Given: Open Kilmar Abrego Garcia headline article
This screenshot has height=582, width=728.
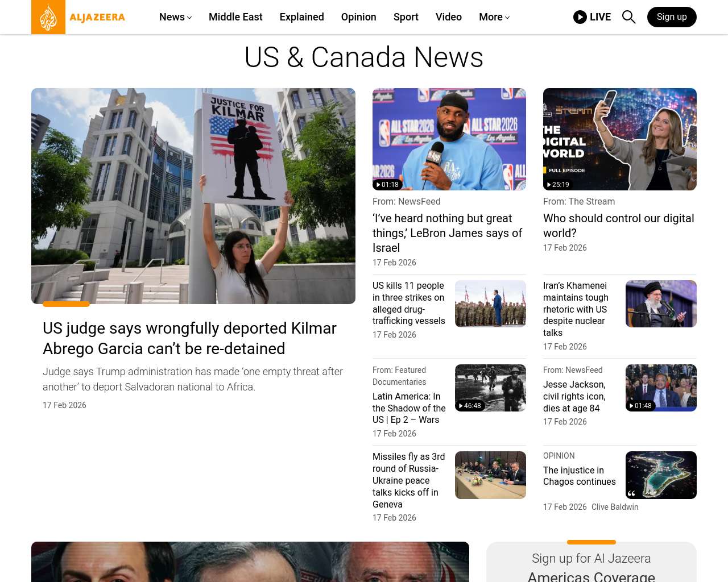Looking at the screenshot, I should click(189, 338).
